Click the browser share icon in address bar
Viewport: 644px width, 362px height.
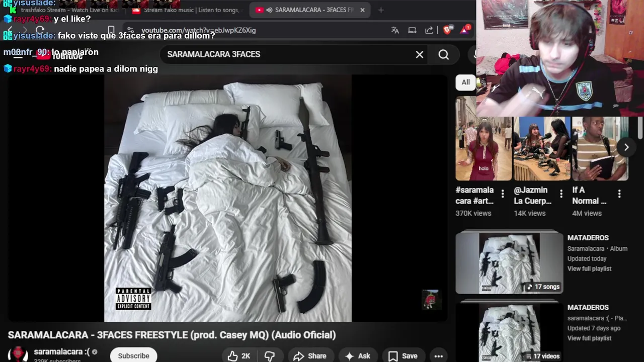429,30
